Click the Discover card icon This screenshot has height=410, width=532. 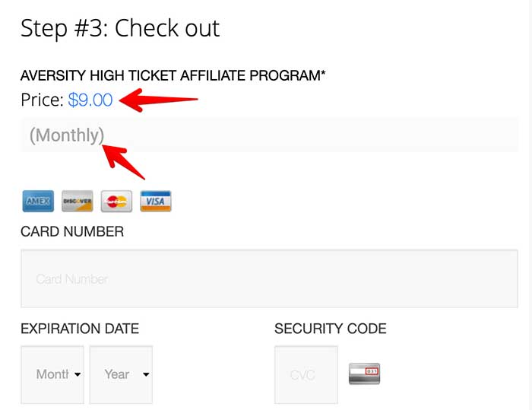pos(78,201)
